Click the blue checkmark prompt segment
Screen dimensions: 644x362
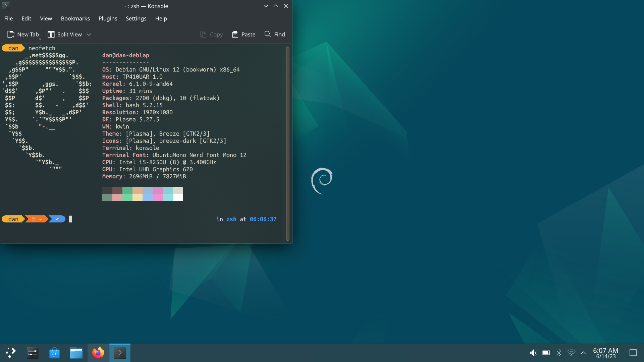point(57,219)
